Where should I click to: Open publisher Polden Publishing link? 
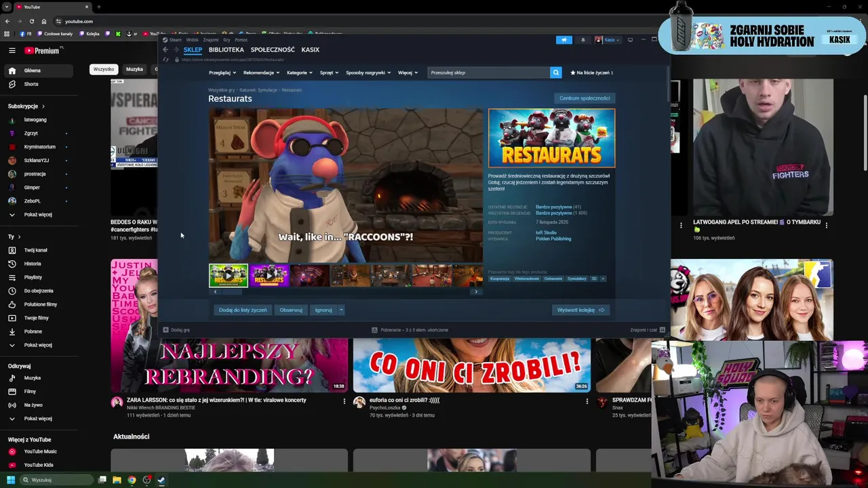pos(553,239)
